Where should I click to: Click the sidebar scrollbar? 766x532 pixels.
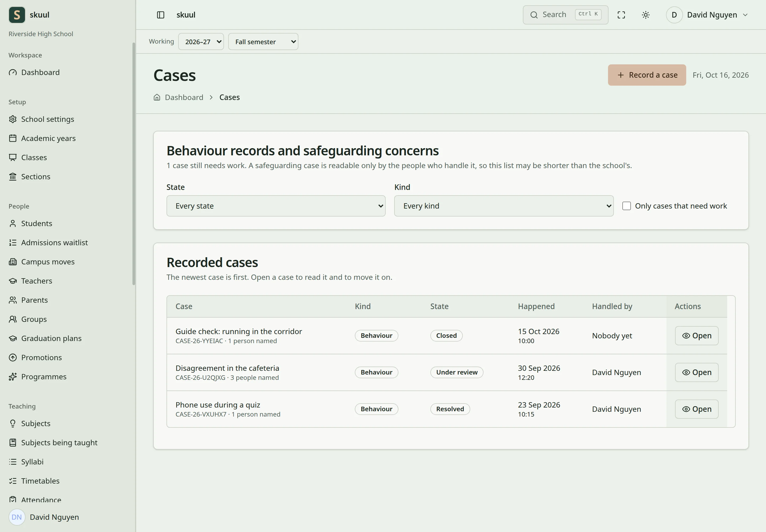tap(134, 164)
